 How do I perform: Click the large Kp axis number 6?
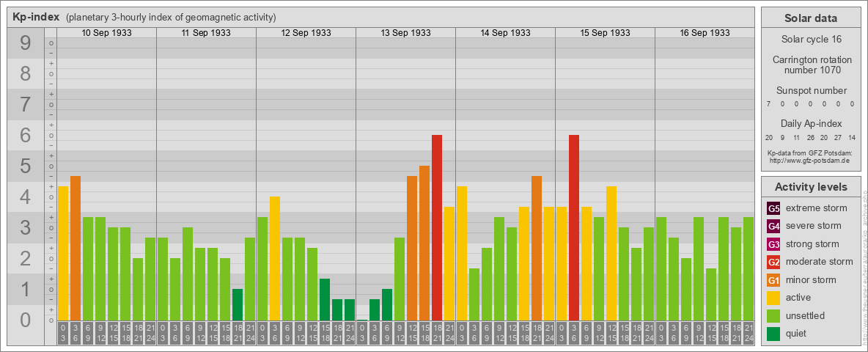click(x=26, y=135)
